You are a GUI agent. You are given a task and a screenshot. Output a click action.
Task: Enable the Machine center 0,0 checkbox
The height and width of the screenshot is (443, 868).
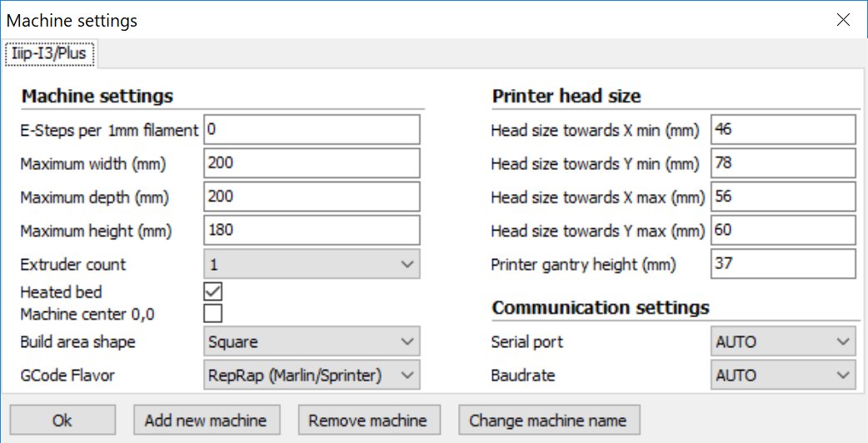click(213, 314)
